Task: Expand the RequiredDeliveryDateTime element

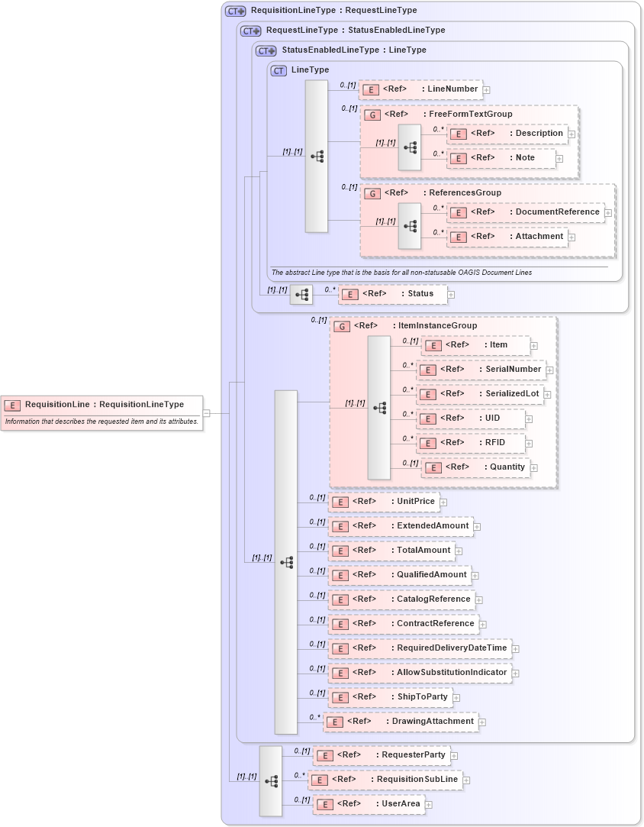Action: pos(514,648)
